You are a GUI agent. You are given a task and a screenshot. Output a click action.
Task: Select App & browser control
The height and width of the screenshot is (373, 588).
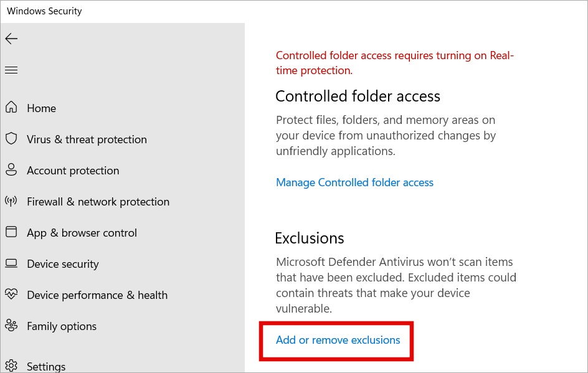click(82, 233)
